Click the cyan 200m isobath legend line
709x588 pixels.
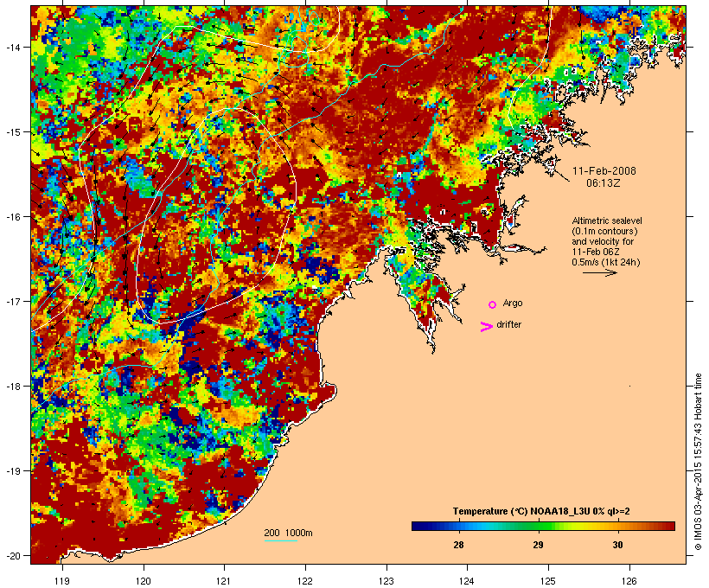281,540
